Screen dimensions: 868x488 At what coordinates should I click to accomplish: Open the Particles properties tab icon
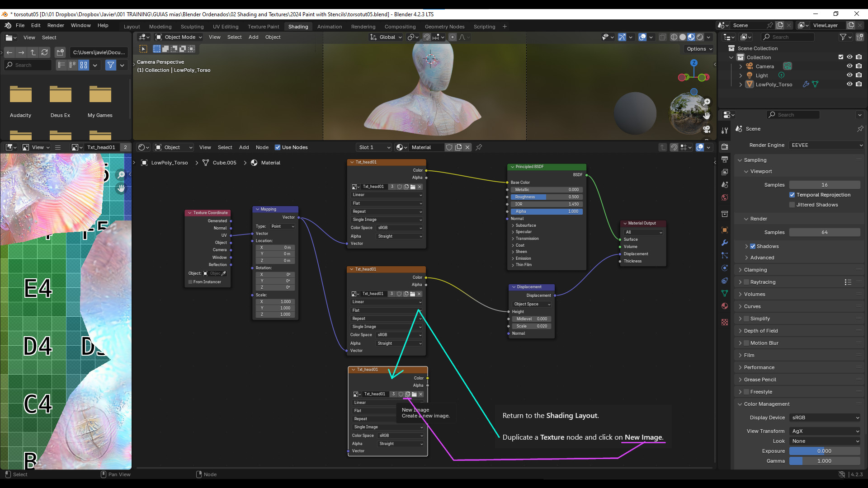pyautogui.click(x=725, y=255)
